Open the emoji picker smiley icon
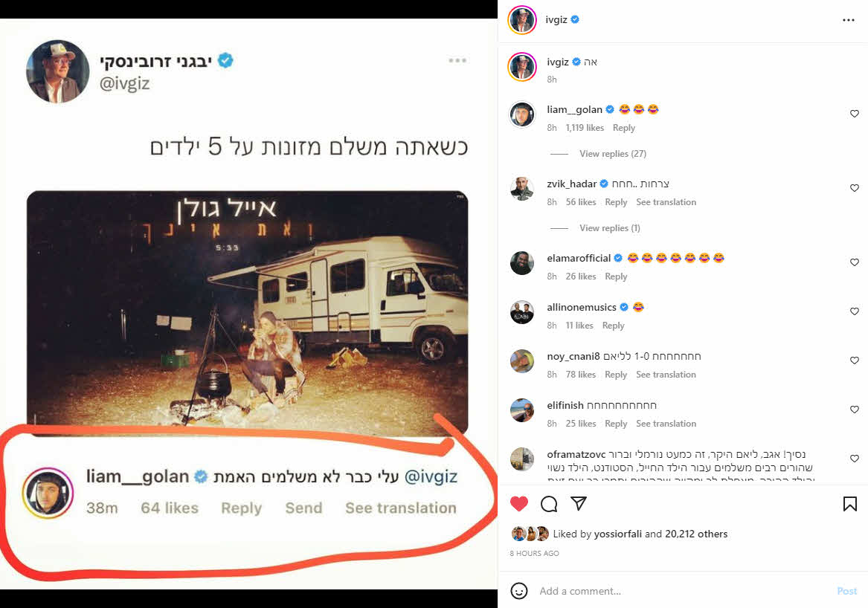The height and width of the screenshot is (608, 868). click(x=518, y=591)
